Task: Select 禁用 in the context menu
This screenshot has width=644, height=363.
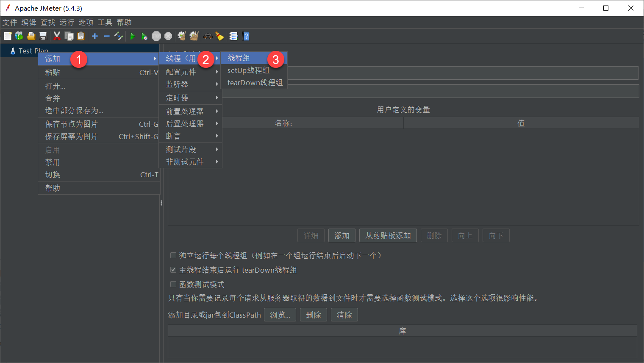Action: click(x=99, y=162)
